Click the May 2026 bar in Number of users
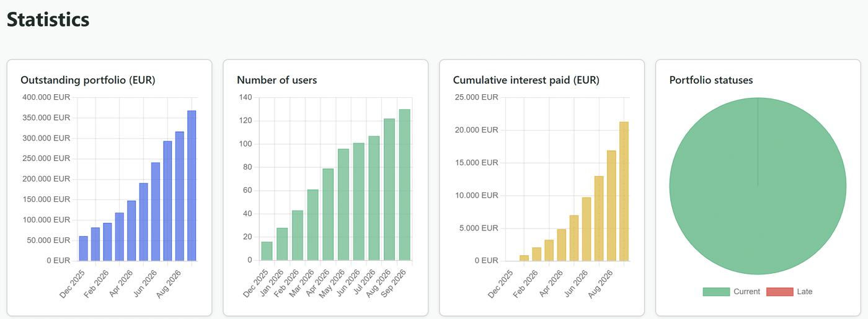Viewport: 868px width, 319px height. (343, 204)
